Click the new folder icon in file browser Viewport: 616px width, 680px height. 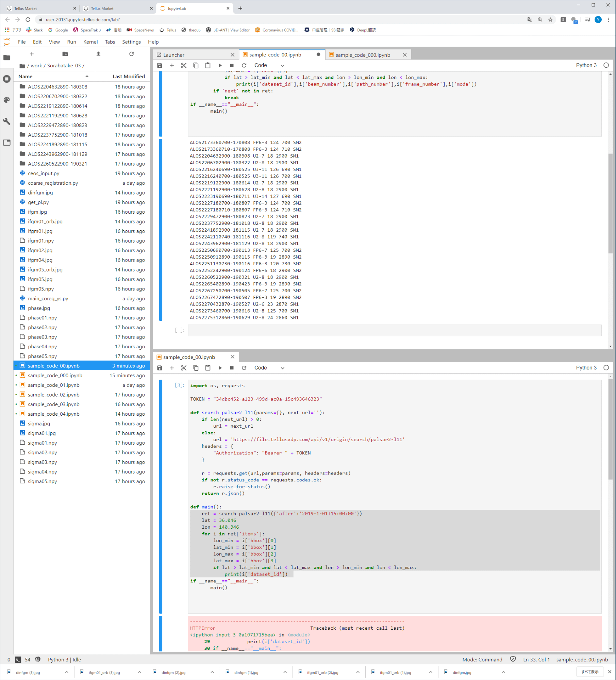click(x=65, y=54)
